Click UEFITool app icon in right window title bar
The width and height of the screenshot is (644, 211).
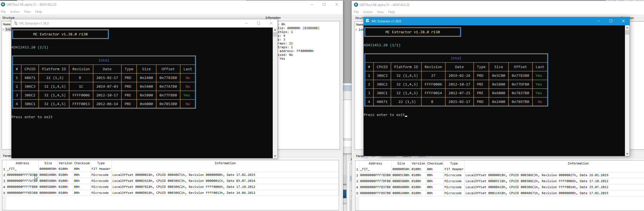[x=356, y=5]
